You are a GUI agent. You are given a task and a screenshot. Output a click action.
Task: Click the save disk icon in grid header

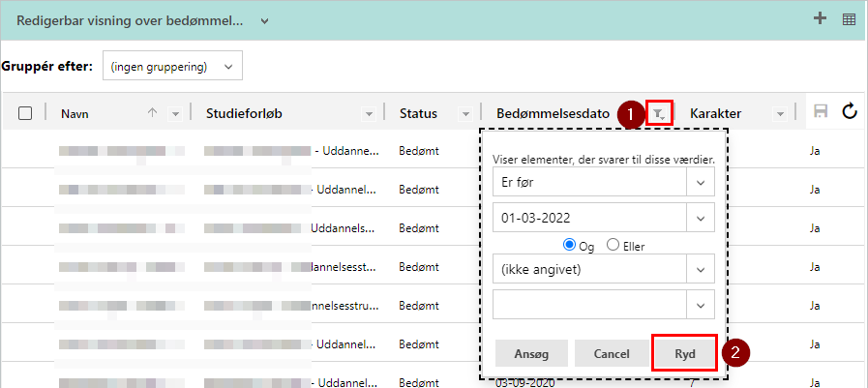point(821,112)
